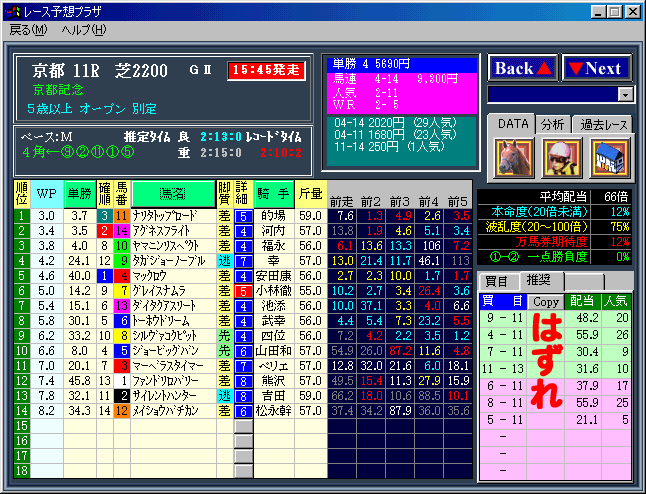This screenshot has width=646, height=494.
Task: Click detail button for jockey 武幸 row
Action: (x=243, y=320)
